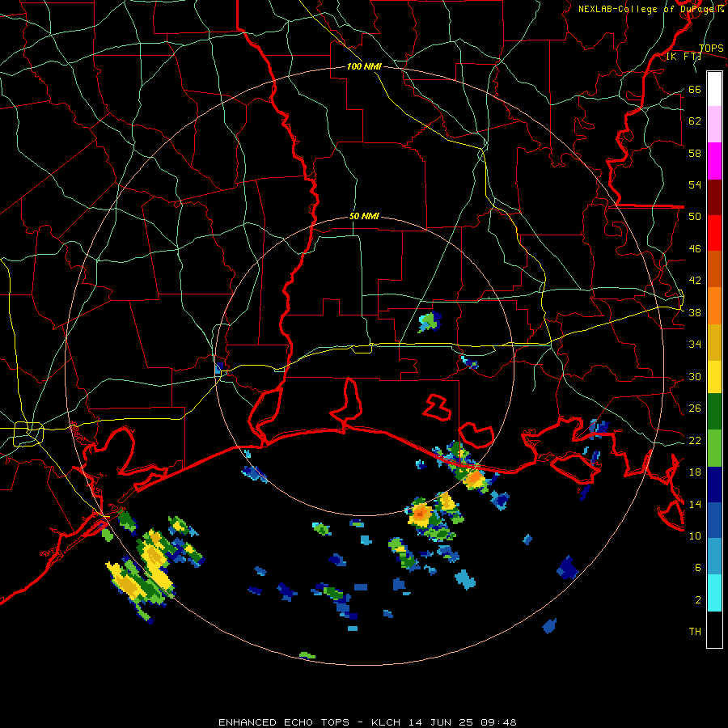
Task: Select the 100 NMI range ring label
Action: tap(365, 67)
